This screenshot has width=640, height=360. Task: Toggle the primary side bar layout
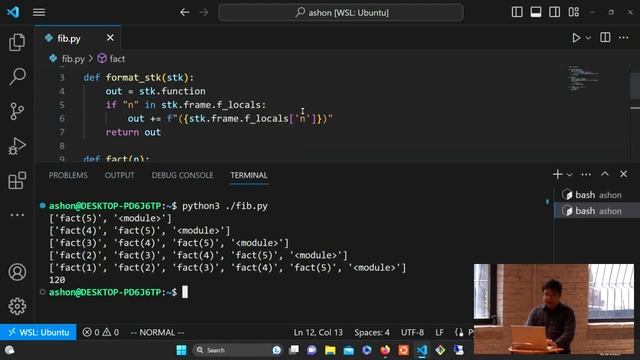[517, 12]
